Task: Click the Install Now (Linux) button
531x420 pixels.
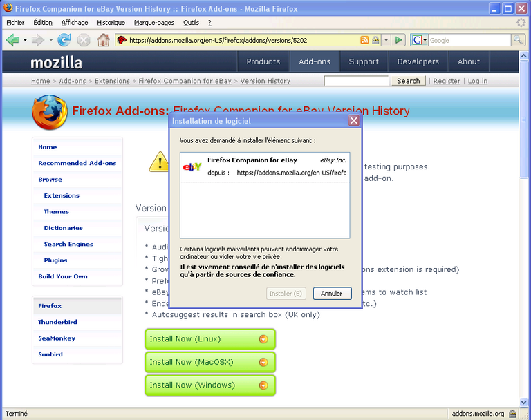Action: [x=210, y=339]
